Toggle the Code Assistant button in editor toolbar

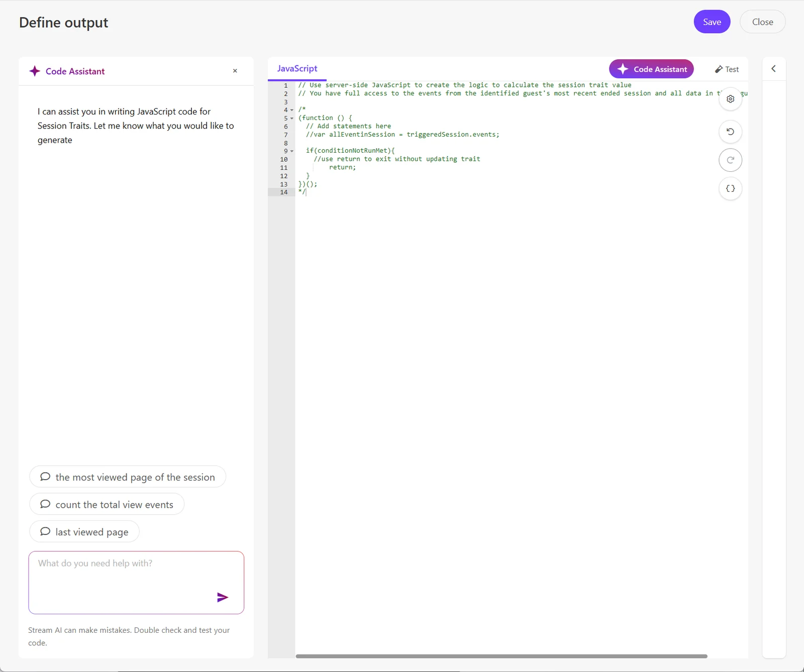point(651,69)
